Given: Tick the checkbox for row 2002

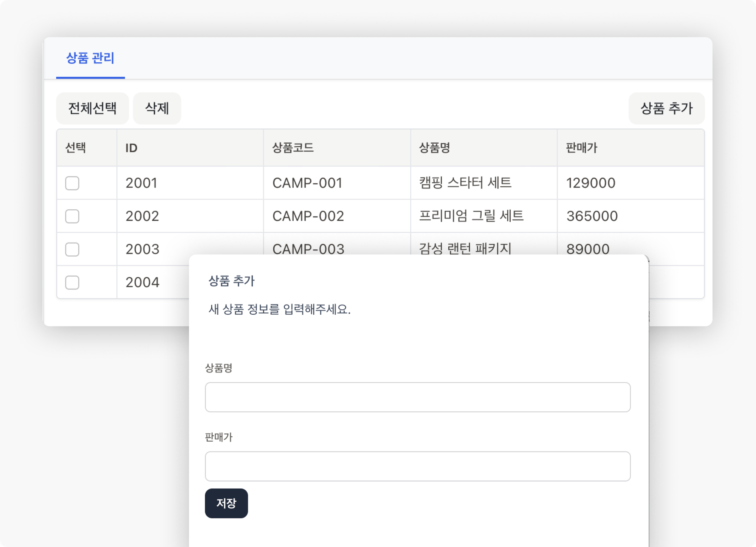Looking at the screenshot, I should pos(72,216).
